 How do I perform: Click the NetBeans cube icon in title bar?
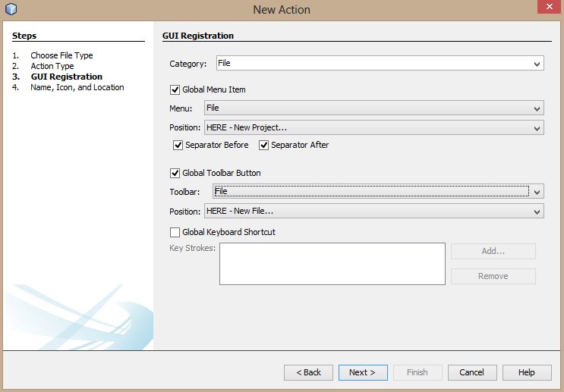click(11, 10)
